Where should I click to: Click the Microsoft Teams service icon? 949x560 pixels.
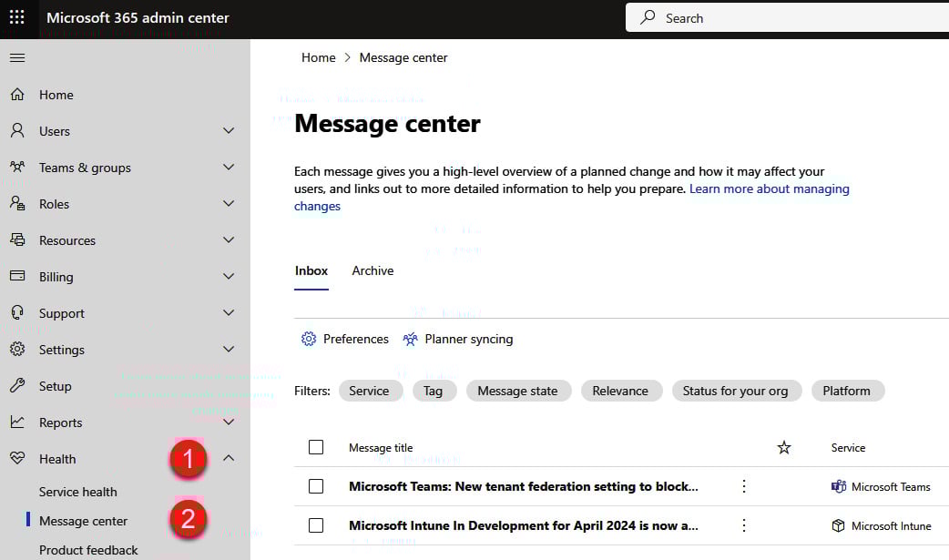click(839, 486)
